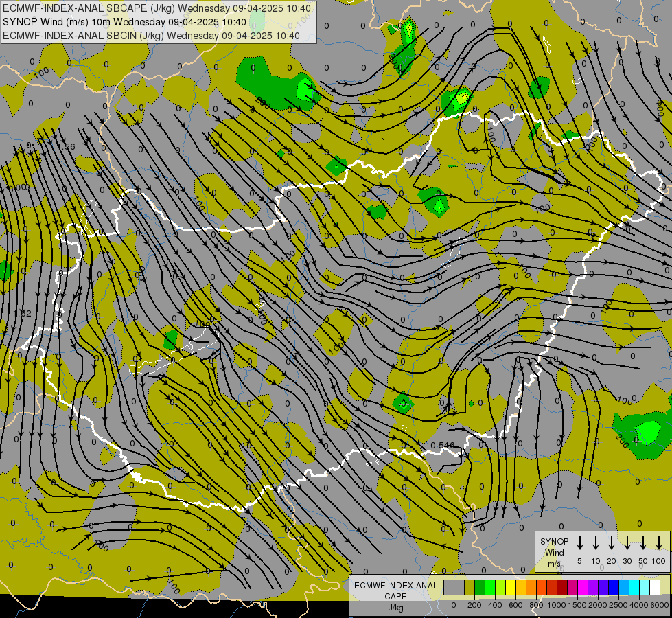672x618 pixels.
Task: Pick the white swatch before the 6000 tick
Action: 654,588
